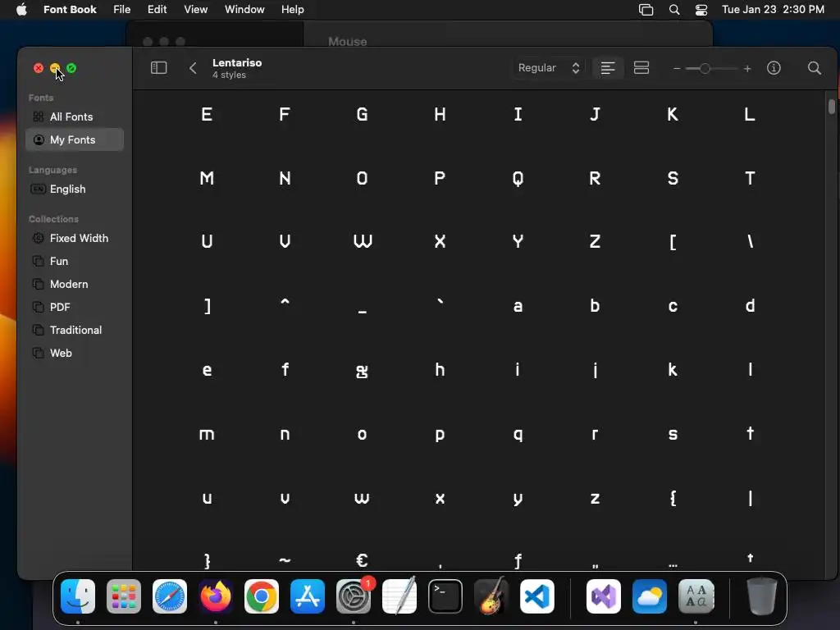Decrease preview size with minus

point(677,69)
